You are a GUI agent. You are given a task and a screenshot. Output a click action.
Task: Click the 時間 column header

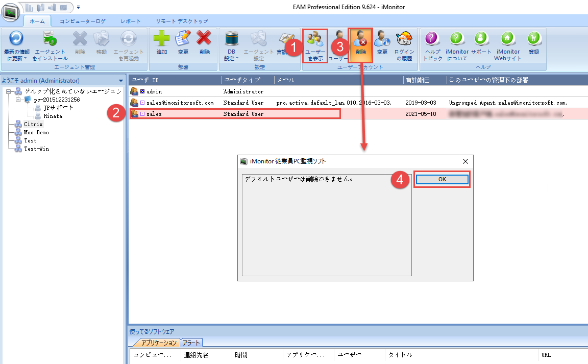tap(257, 355)
